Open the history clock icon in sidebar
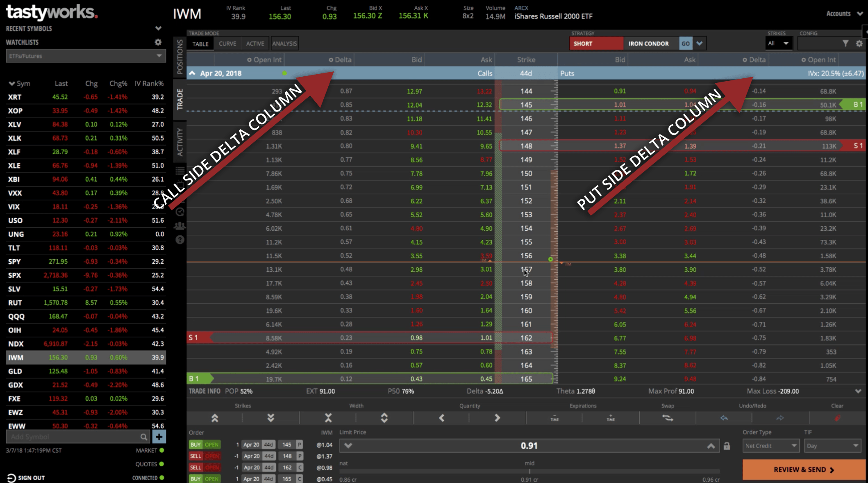Image resolution: width=868 pixels, height=483 pixels. coord(180,212)
